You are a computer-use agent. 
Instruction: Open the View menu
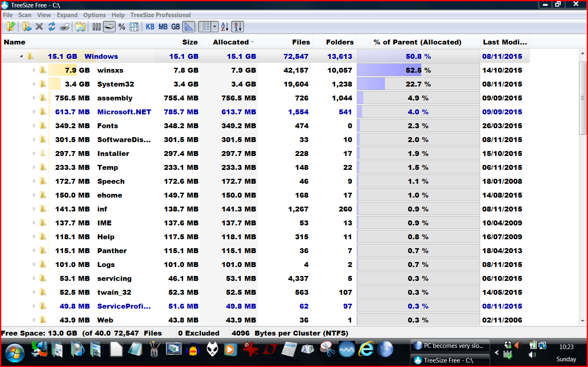point(44,15)
